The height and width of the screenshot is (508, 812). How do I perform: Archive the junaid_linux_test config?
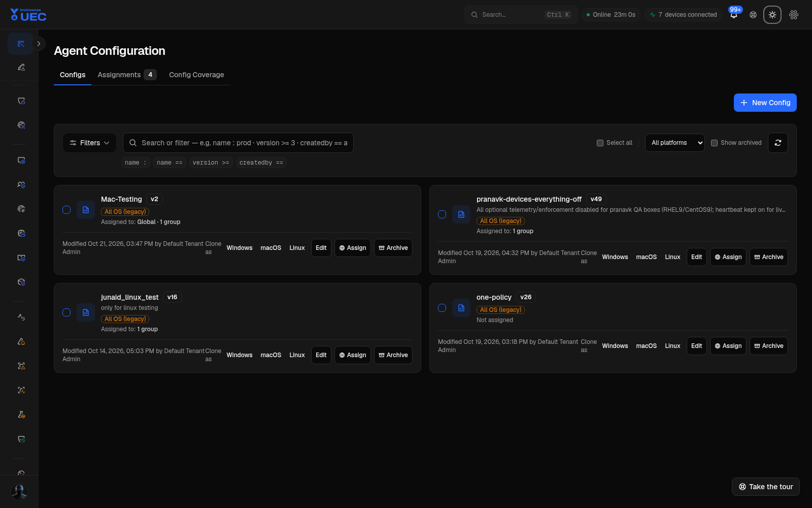click(393, 355)
